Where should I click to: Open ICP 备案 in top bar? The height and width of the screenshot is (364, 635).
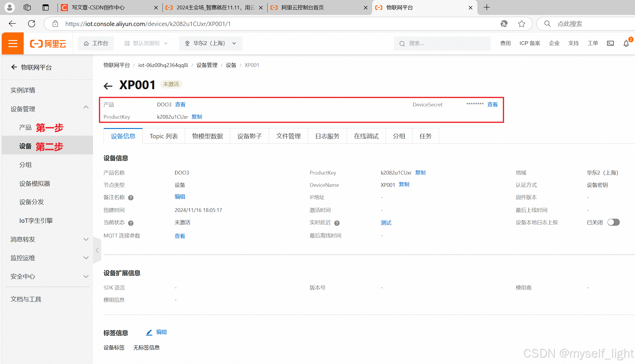click(x=530, y=43)
